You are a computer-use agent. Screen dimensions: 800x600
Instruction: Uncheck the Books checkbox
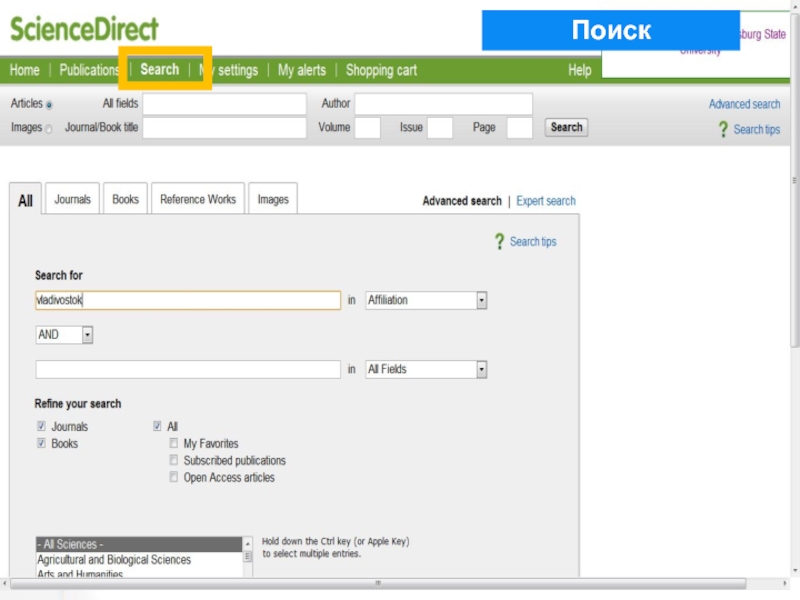[41, 443]
